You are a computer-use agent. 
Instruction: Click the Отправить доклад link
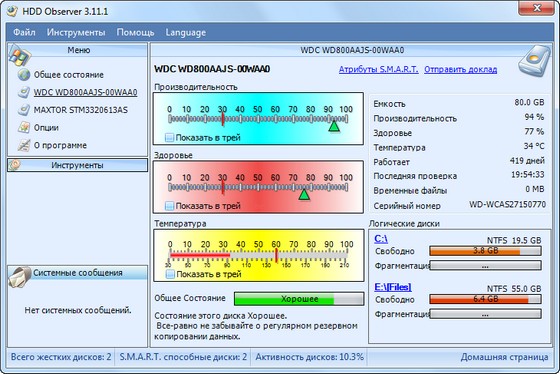point(460,69)
